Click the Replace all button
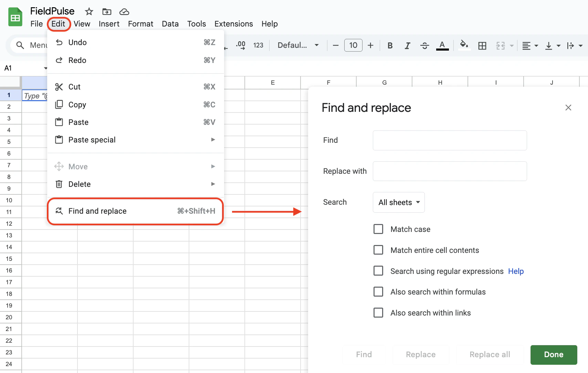The width and height of the screenshot is (588, 373). pyautogui.click(x=490, y=354)
